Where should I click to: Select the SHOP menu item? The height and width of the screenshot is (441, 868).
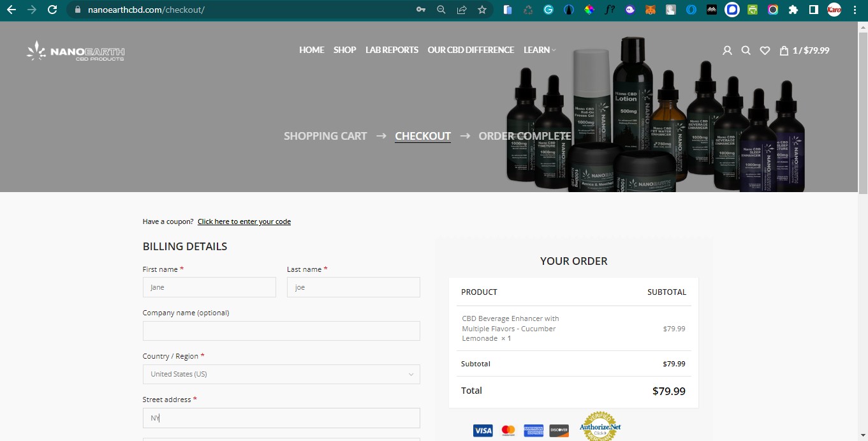pyautogui.click(x=344, y=50)
